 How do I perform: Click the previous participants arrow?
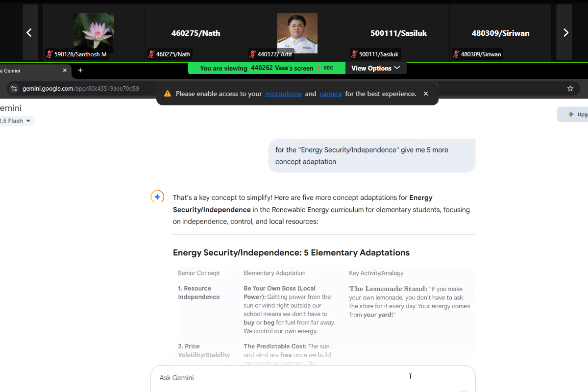coord(29,33)
